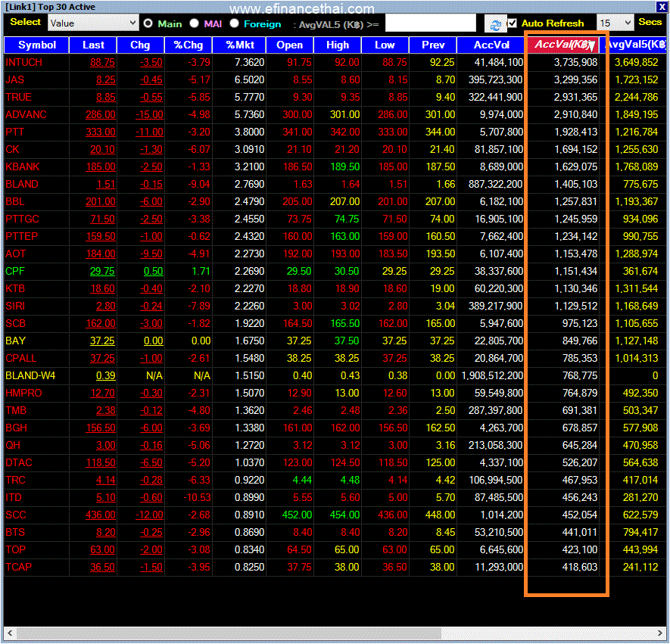Select the CPALL symbol
The width and height of the screenshot is (670, 644).
pos(21,358)
